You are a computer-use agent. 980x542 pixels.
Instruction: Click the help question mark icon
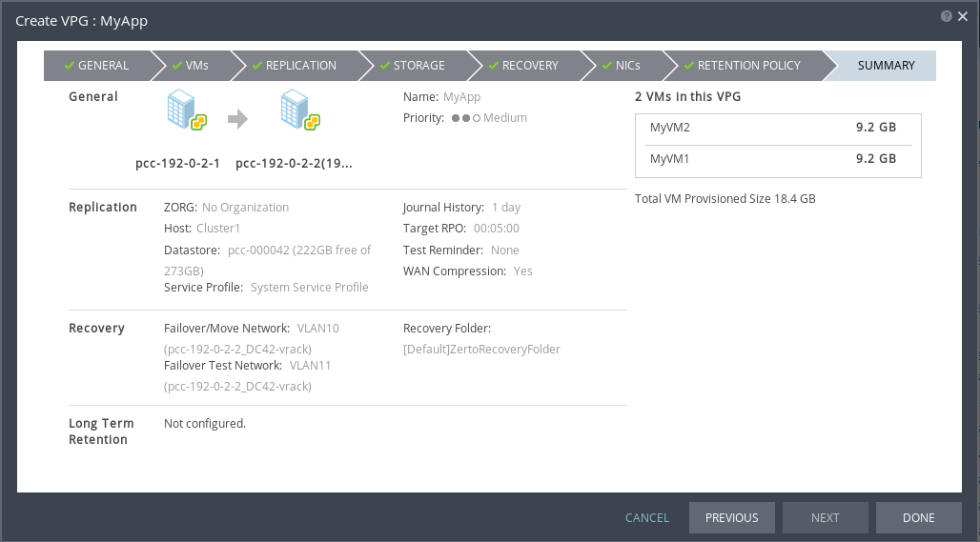coord(946,17)
